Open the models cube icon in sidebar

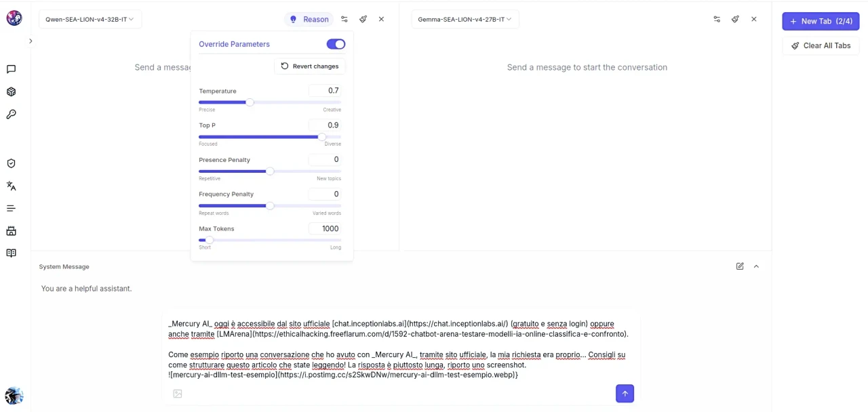(x=11, y=91)
